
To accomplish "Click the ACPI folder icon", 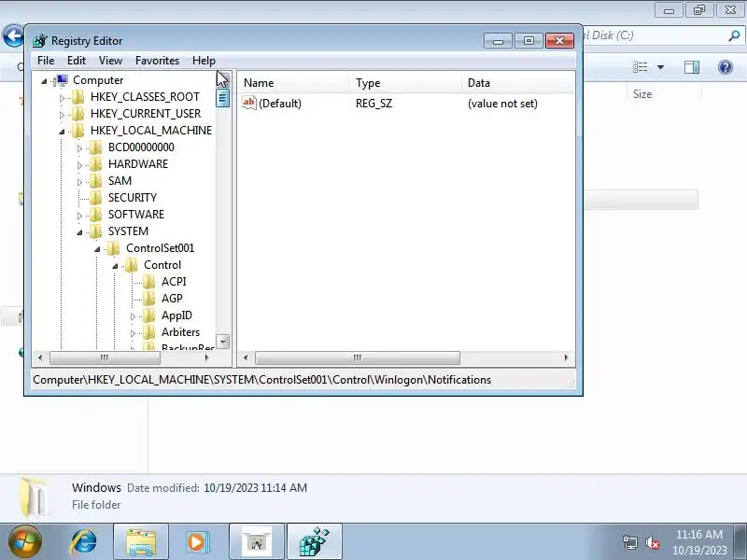I will tap(148, 282).
